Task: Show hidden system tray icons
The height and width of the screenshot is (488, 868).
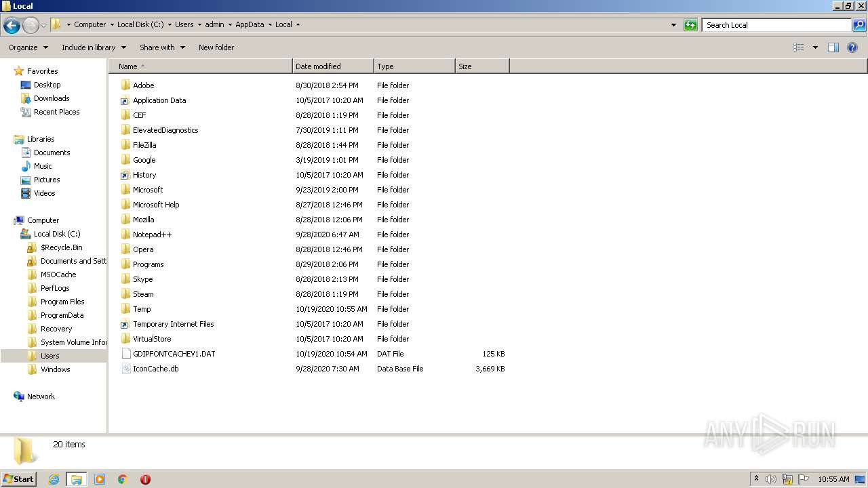Action: 756,479
